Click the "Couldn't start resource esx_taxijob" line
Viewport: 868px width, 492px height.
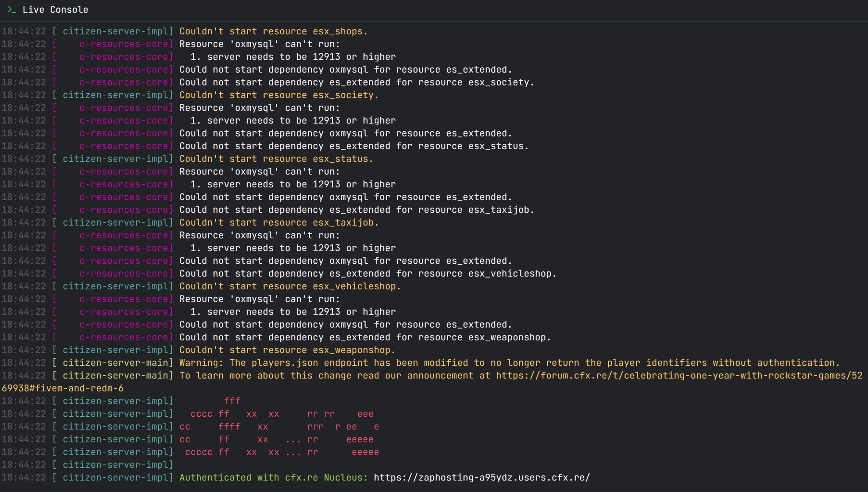click(279, 223)
